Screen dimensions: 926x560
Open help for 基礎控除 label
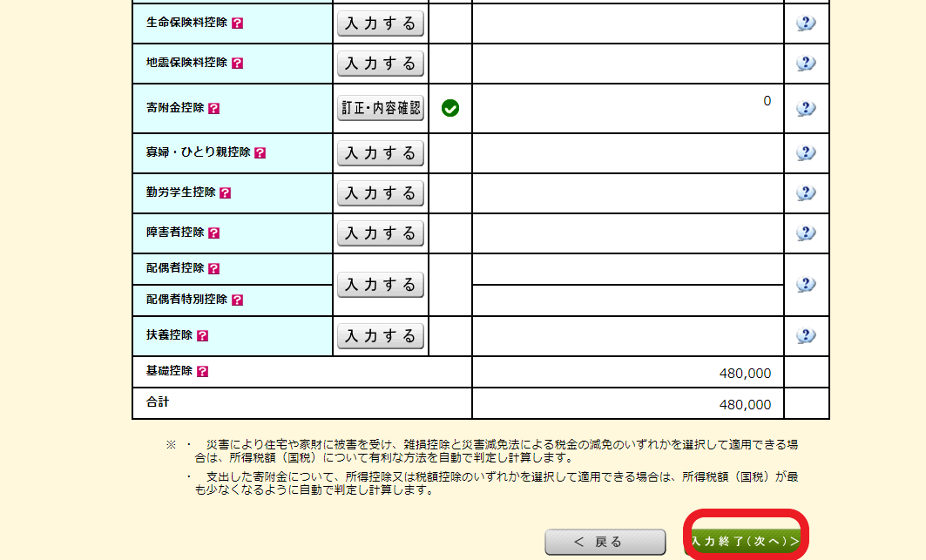click(x=203, y=372)
